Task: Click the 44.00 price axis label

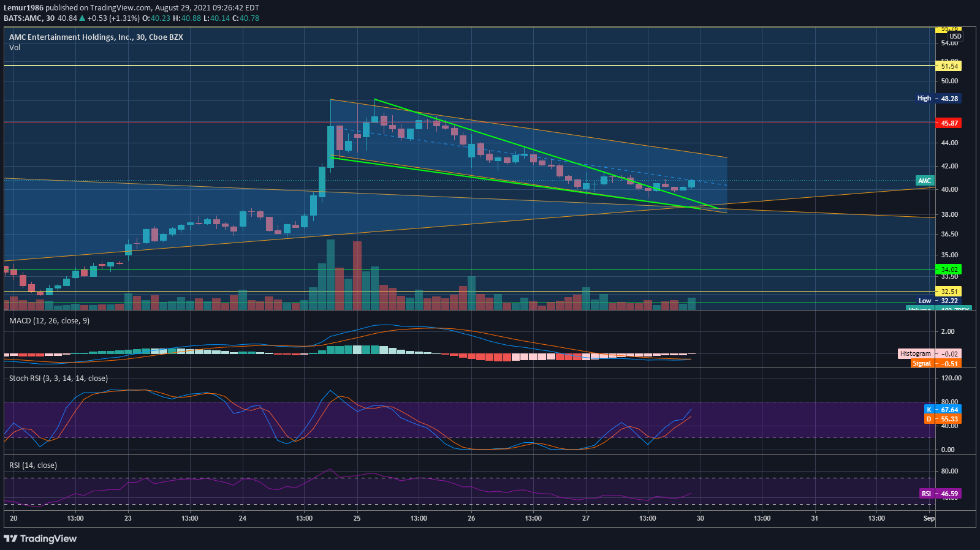Action: 949,143
